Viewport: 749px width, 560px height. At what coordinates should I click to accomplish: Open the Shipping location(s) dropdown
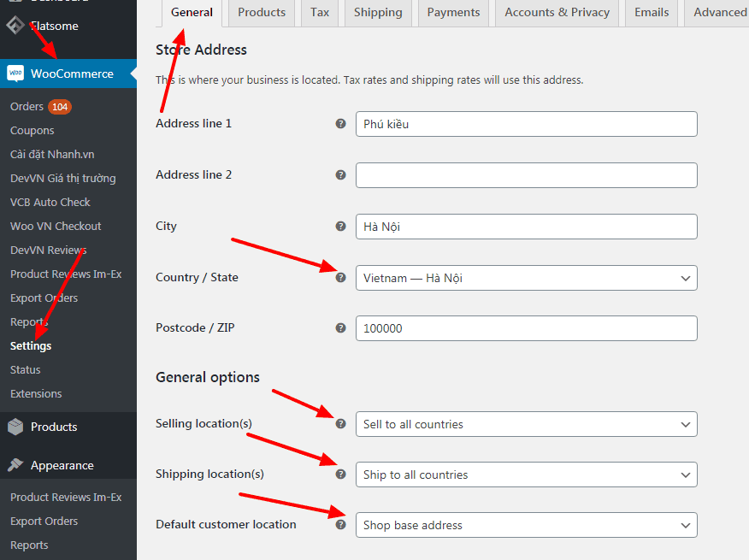tap(526, 475)
